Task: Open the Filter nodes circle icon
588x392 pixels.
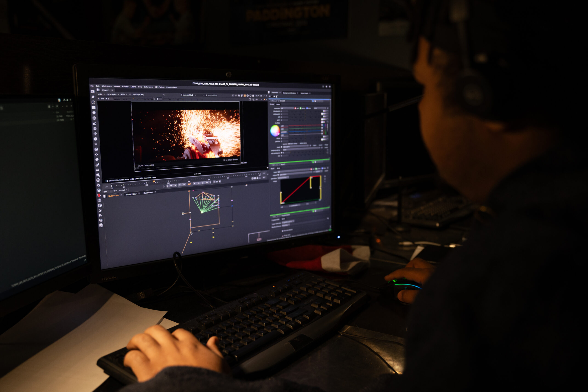Action: (94, 118)
